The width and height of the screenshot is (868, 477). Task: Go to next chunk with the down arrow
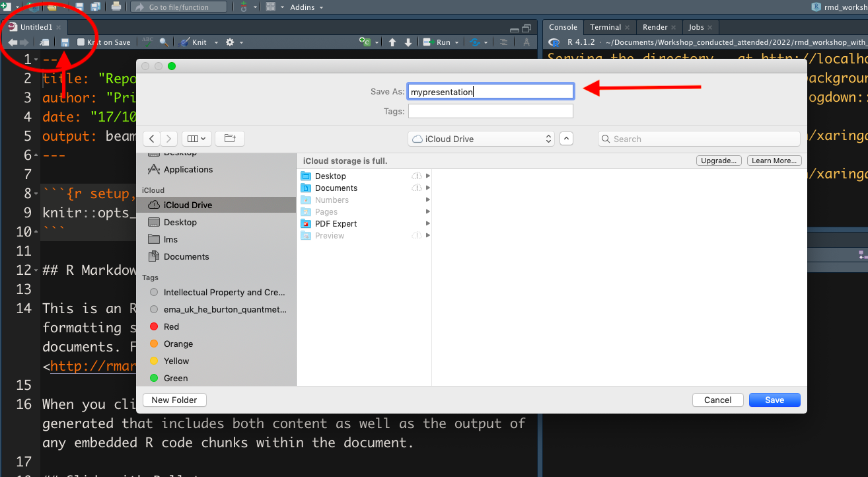(408, 42)
